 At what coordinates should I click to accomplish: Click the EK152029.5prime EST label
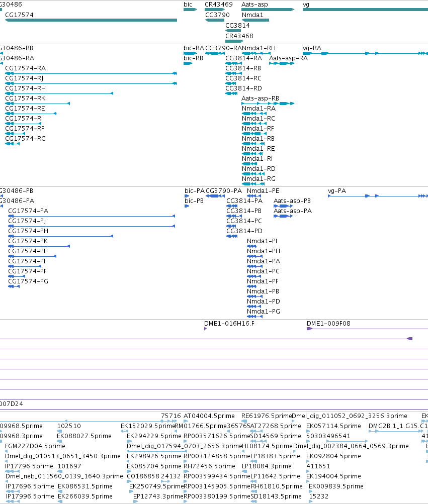[x=148, y=426]
